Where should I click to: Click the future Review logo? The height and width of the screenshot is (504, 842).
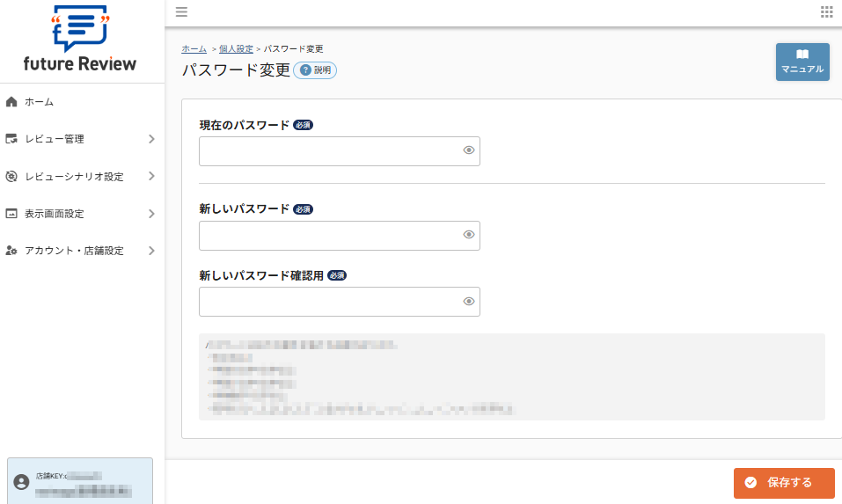click(80, 39)
